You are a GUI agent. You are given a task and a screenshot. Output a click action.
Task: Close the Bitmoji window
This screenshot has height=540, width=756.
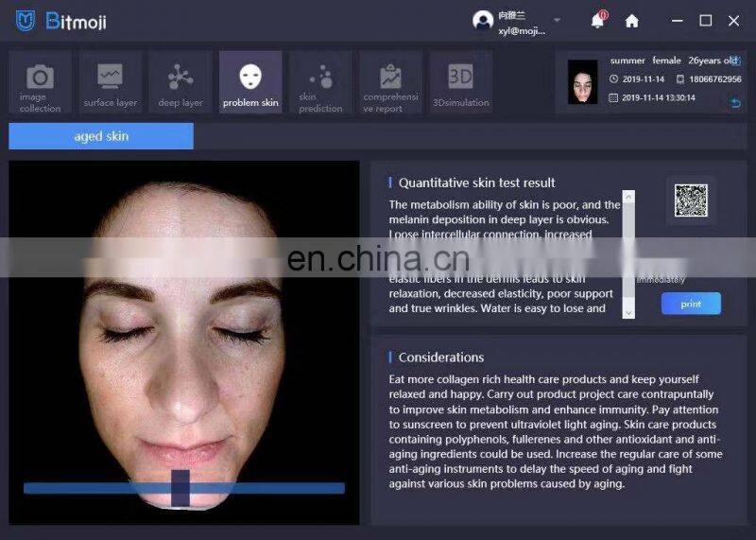click(x=734, y=21)
